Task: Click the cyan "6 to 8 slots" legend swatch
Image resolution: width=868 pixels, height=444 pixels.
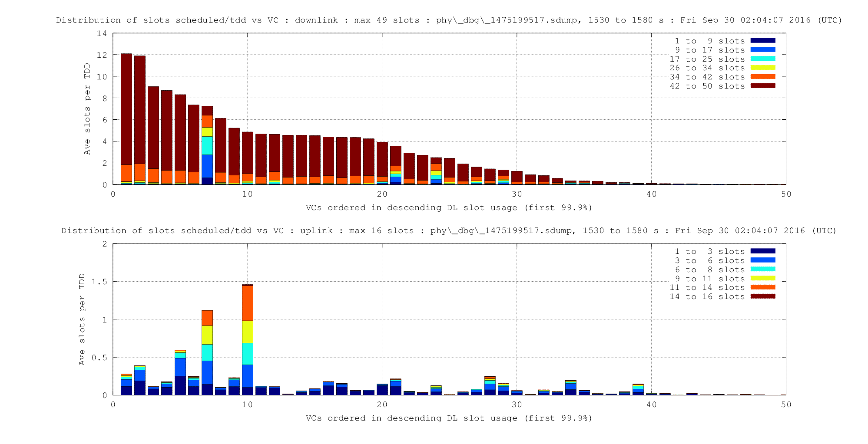Action: [762, 269]
